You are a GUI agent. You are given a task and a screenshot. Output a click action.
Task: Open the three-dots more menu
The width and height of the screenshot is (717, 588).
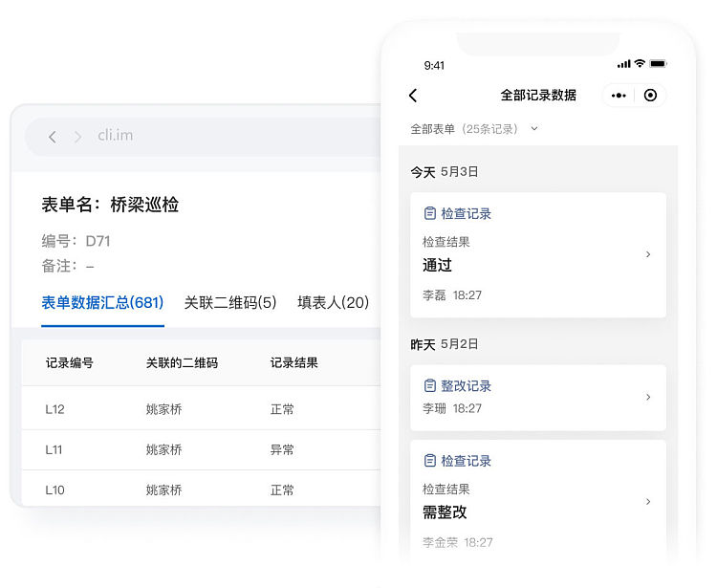619,96
